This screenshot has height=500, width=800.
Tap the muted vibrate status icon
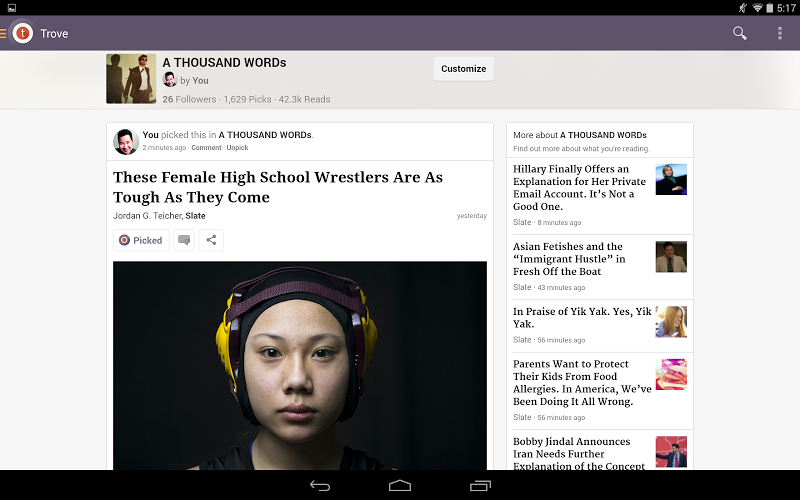743,8
